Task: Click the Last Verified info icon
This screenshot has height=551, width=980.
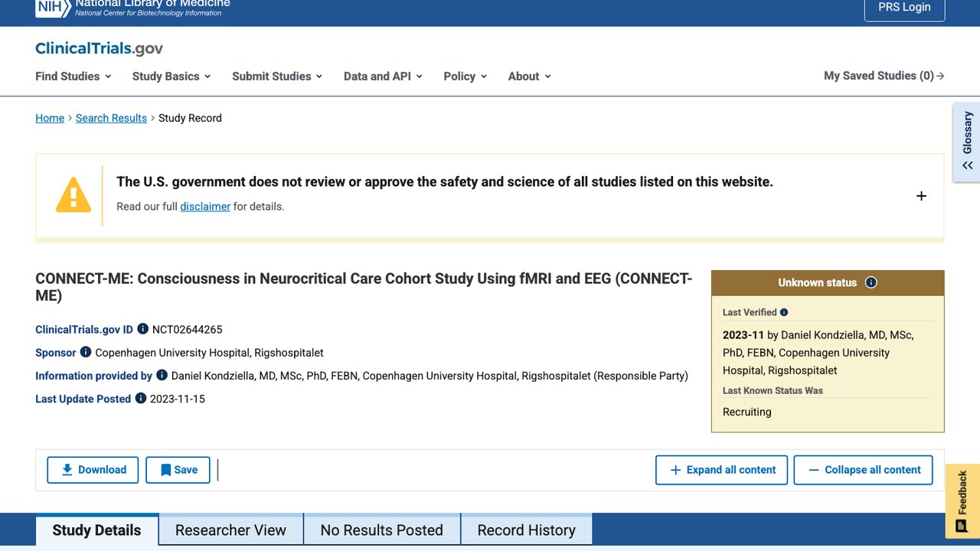Action: (784, 312)
